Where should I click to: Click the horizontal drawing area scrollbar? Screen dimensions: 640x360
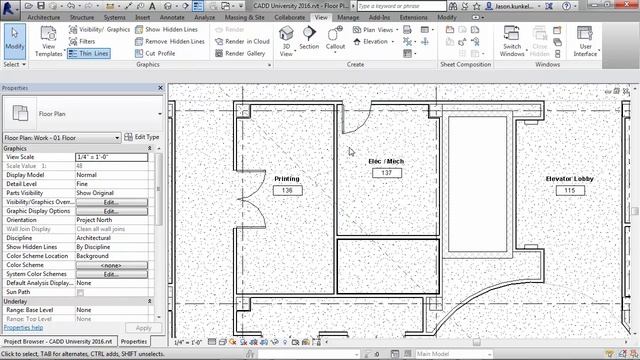476,342
